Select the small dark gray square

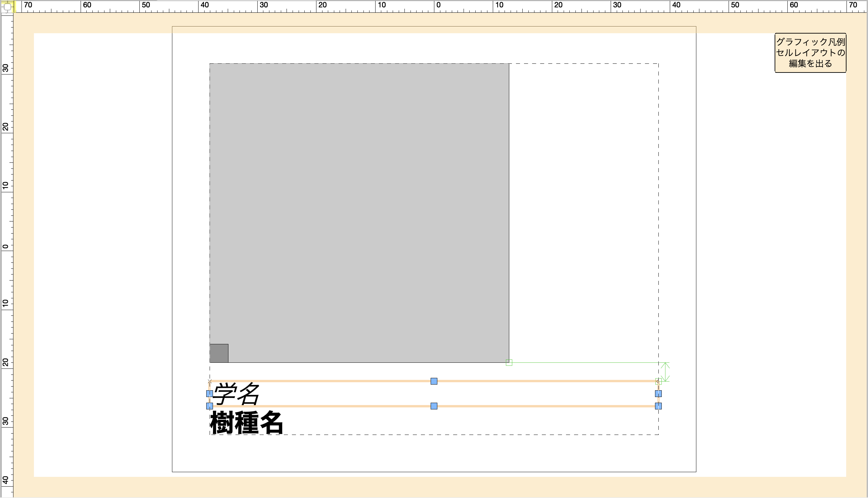(x=219, y=353)
